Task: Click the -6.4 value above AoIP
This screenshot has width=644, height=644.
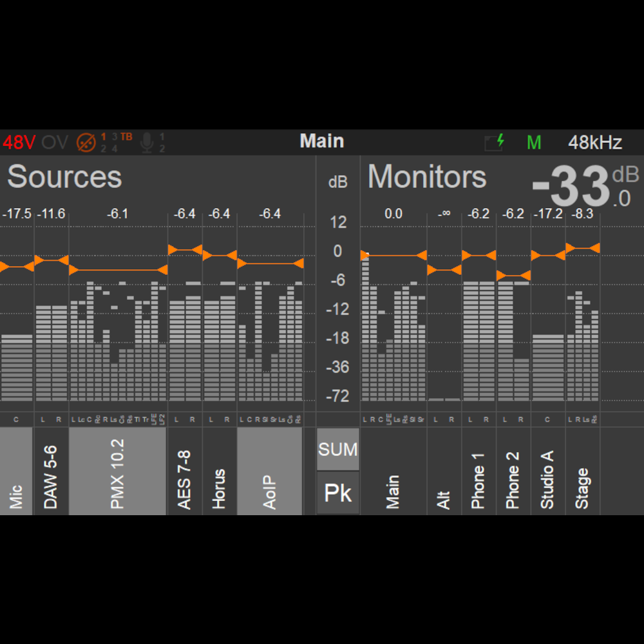Action: 270,214
